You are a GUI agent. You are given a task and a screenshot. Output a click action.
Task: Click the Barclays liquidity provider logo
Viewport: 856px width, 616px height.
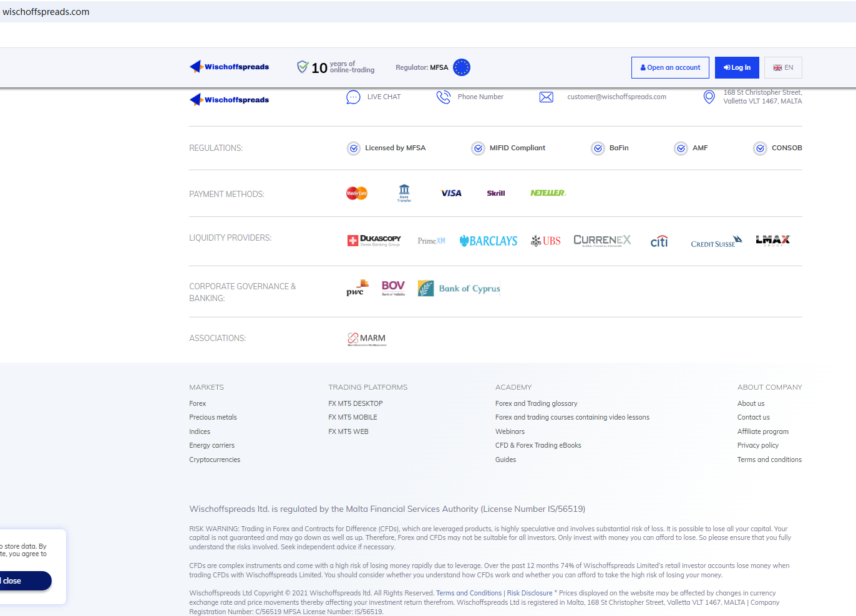pyautogui.click(x=489, y=241)
